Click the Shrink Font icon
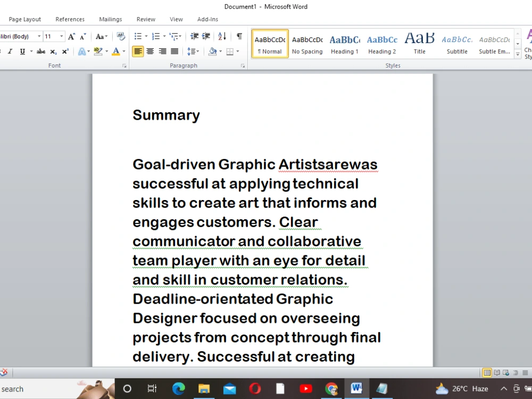The height and width of the screenshot is (399, 532). 83,36
